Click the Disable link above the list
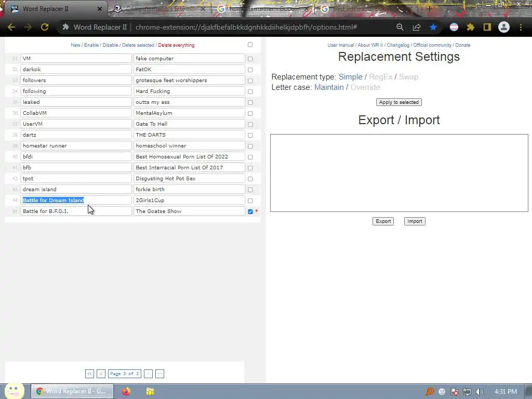 point(110,45)
